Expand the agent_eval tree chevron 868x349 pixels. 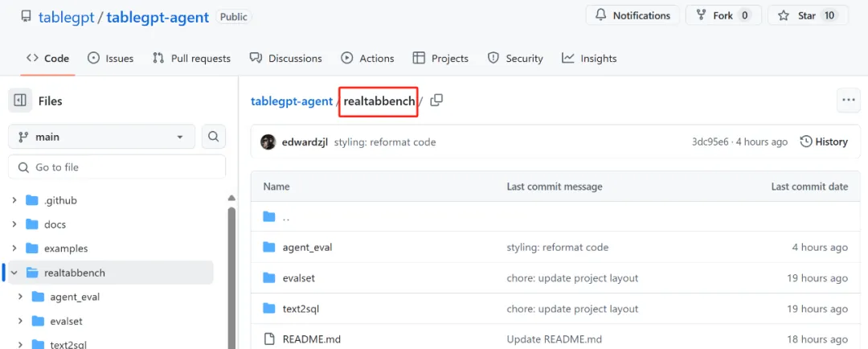tap(20, 297)
